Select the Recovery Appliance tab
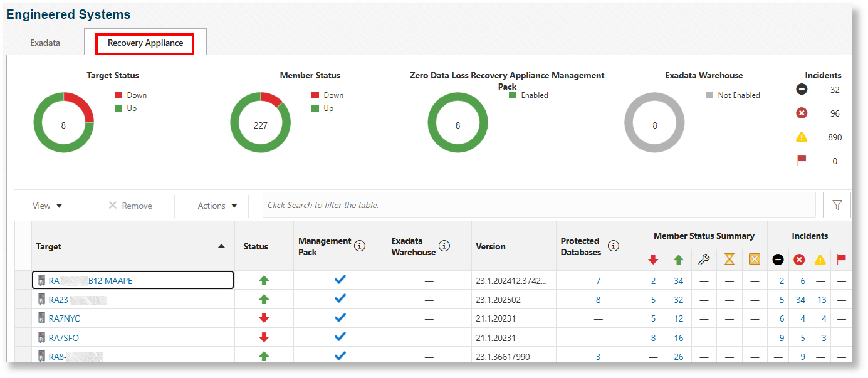The image size is (868, 378). (145, 43)
